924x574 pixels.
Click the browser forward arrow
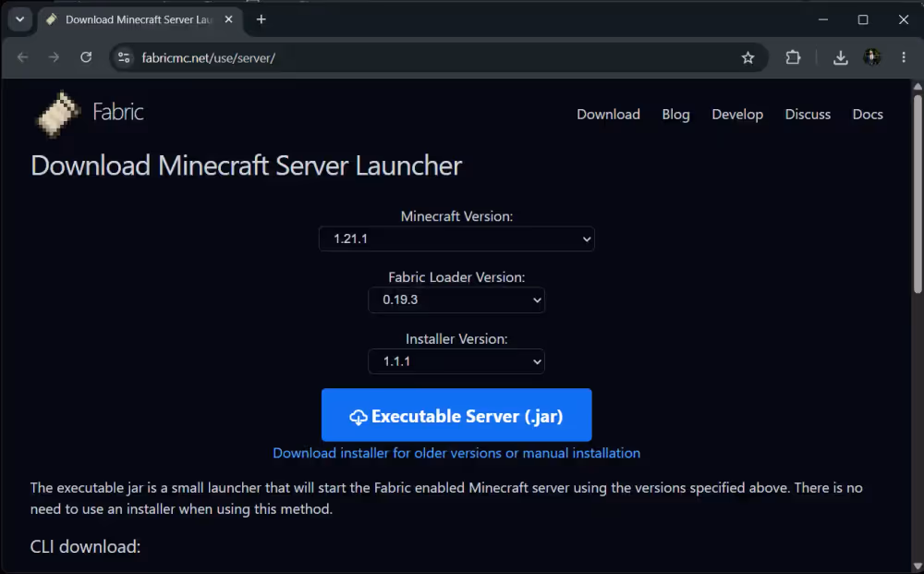tap(54, 57)
